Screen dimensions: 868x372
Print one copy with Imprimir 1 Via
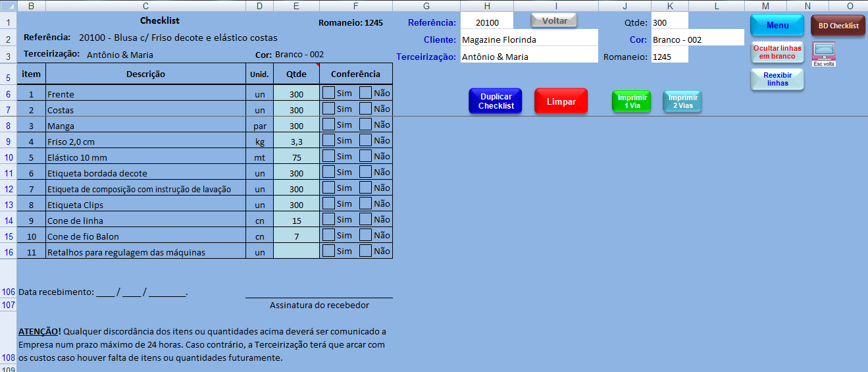(x=631, y=101)
